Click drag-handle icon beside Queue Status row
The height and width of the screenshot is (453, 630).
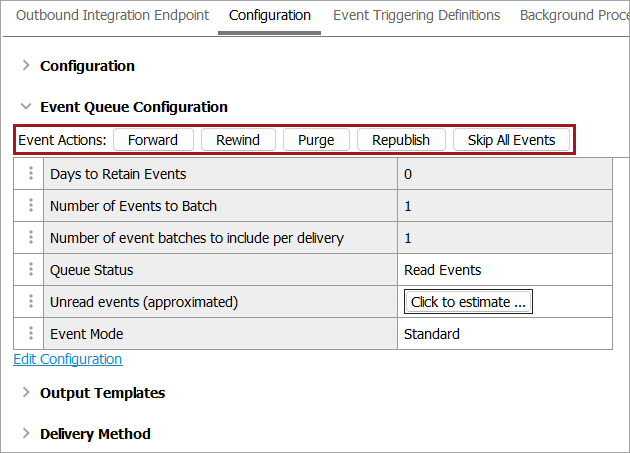[x=30, y=270]
